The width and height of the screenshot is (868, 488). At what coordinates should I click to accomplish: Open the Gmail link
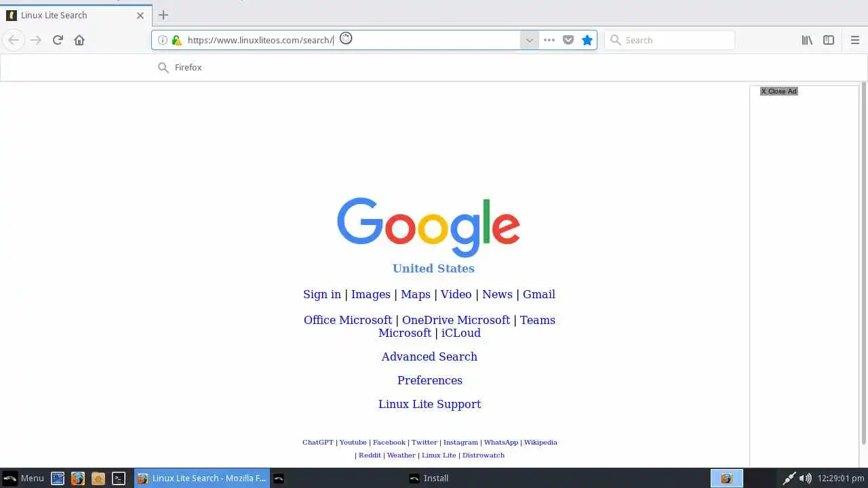tap(539, 294)
